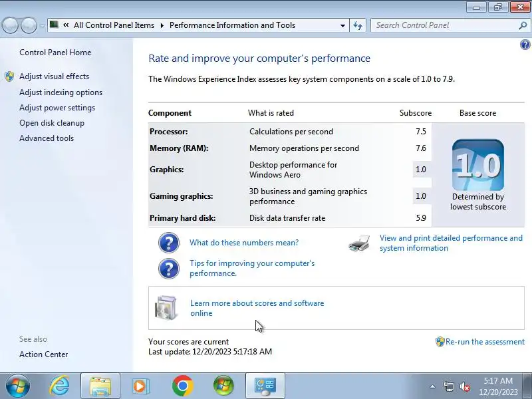The width and height of the screenshot is (532, 399).
Task: Expand the double-chevron breadcrumb overflow
Action: click(66, 25)
